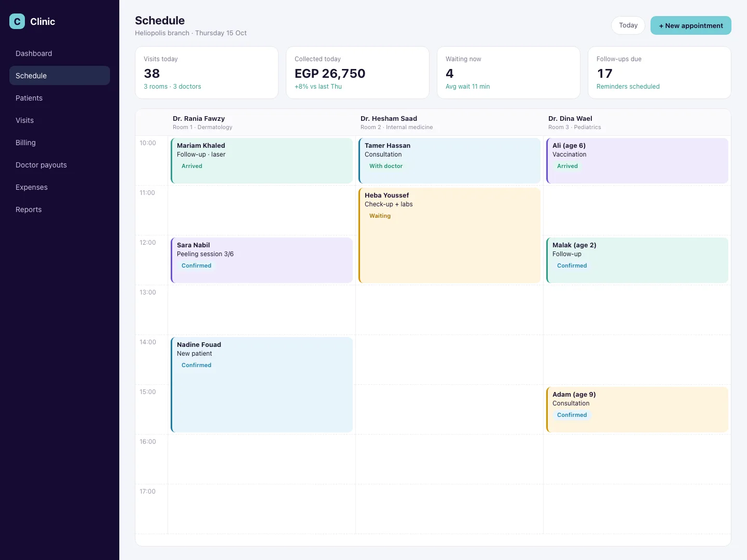
Task: Click 'Avg wait 11 min' text
Action: (467, 87)
